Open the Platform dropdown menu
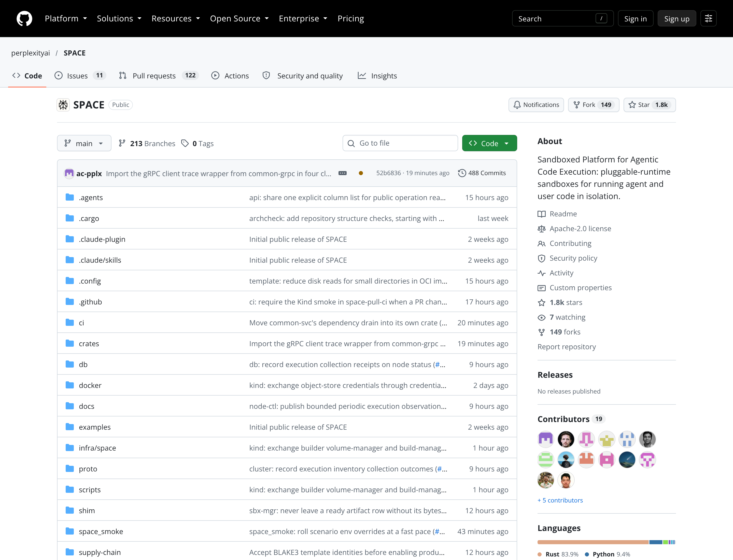 (x=66, y=18)
